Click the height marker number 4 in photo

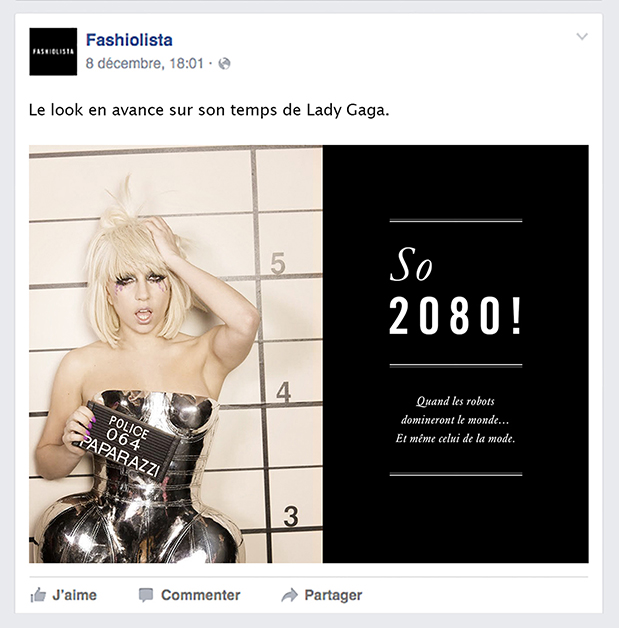[284, 392]
